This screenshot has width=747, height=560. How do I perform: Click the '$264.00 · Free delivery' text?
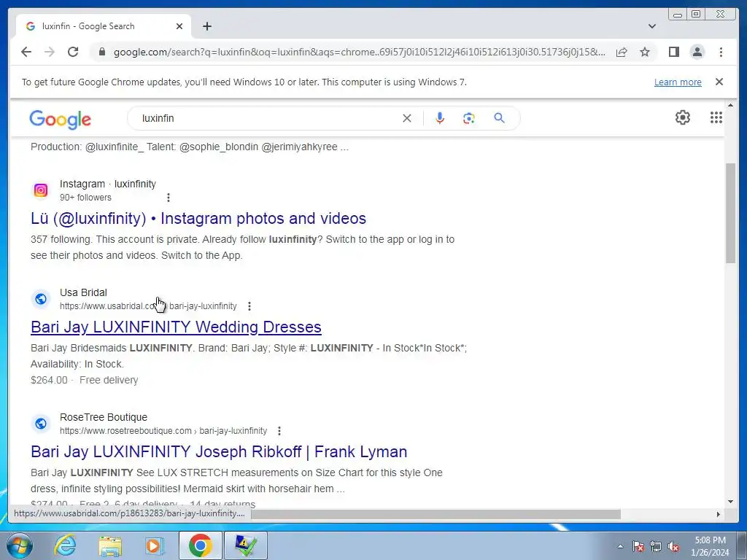click(x=85, y=380)
